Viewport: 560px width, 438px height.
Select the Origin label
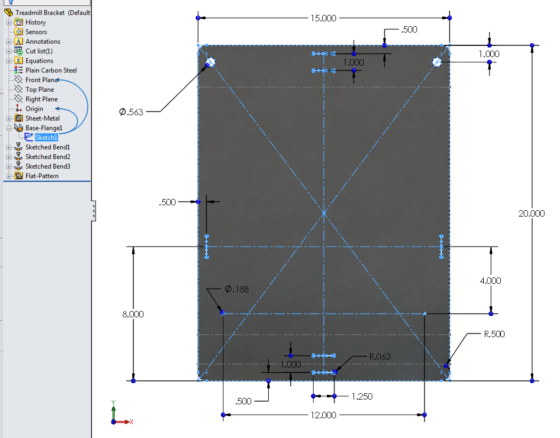point(34,109)
